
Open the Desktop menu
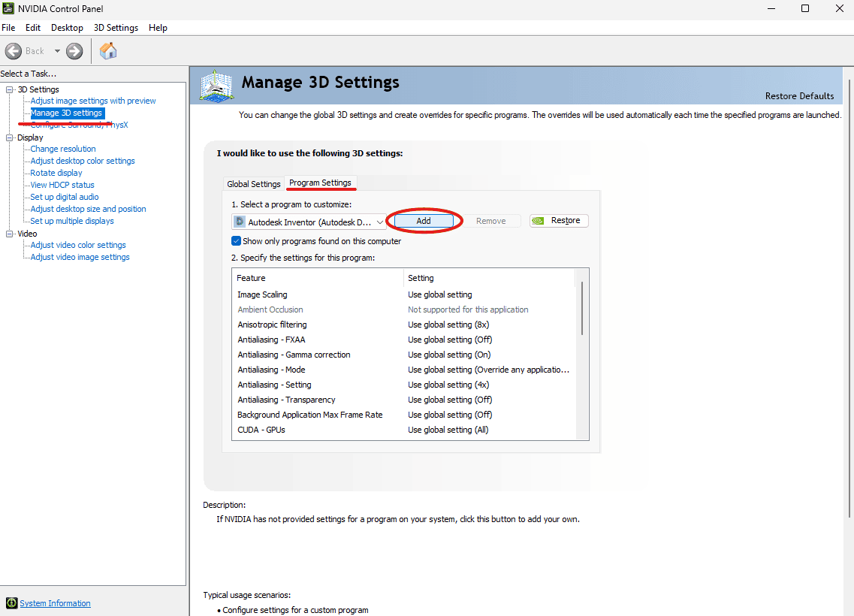[x=67, y=28]
